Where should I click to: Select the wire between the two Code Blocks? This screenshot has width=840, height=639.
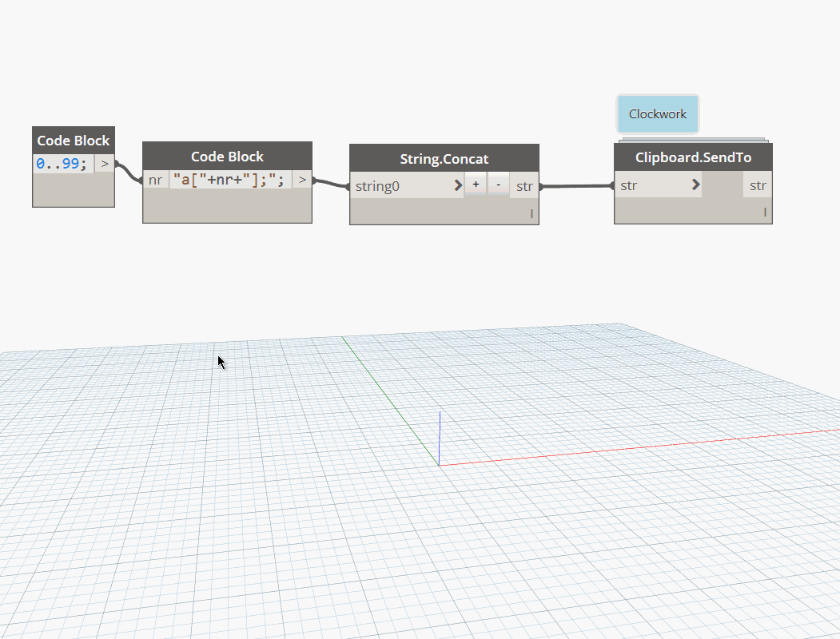point(129,173)
